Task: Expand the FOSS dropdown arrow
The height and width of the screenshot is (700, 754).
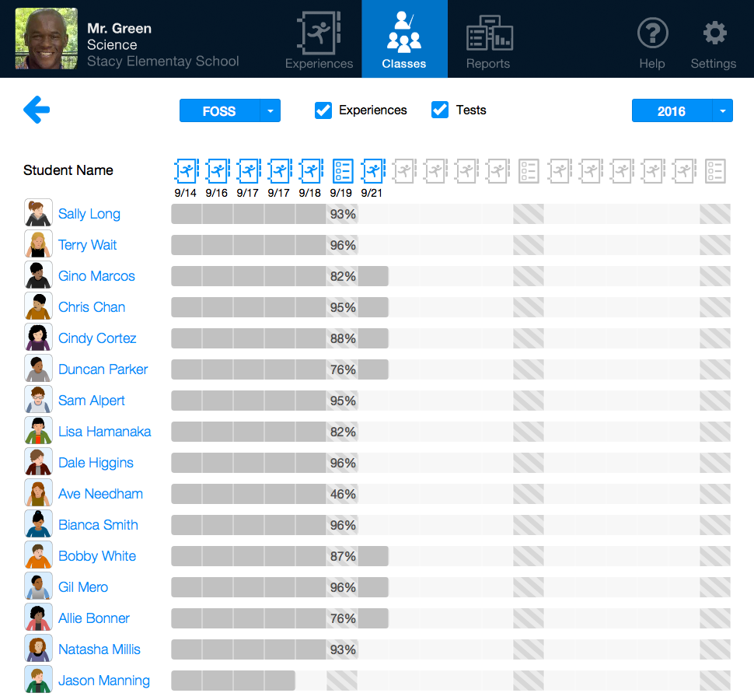Action: (x=271, y=110)
